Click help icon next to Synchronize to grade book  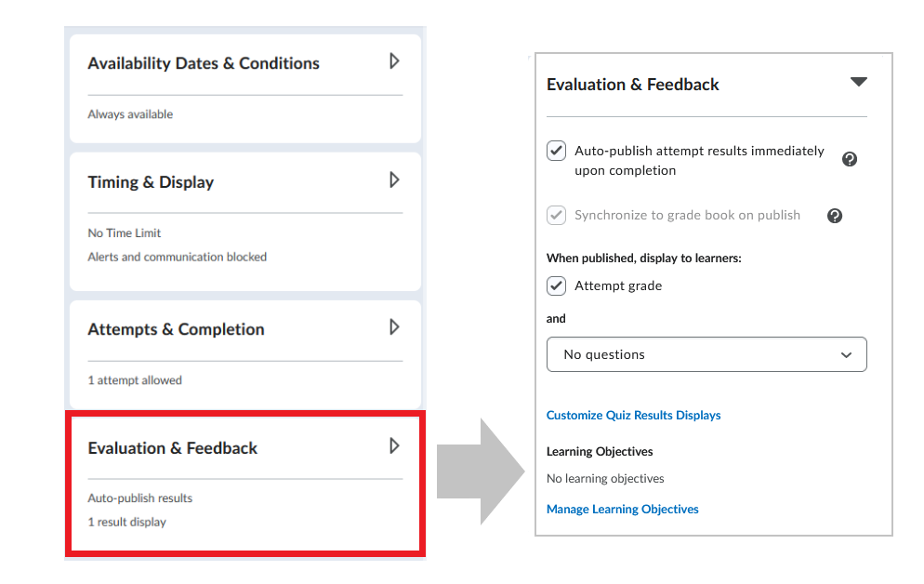tap(835, 216)
